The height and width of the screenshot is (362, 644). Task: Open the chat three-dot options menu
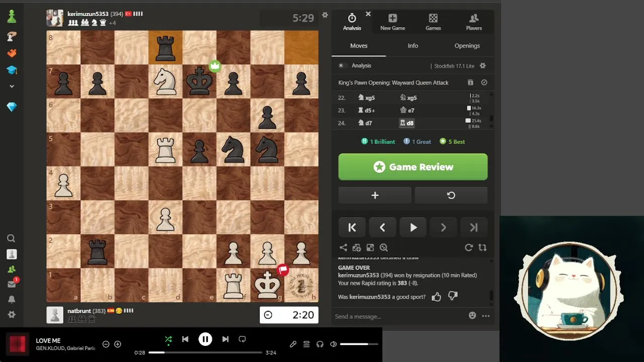pyautogui.click(x=486, y=316)
